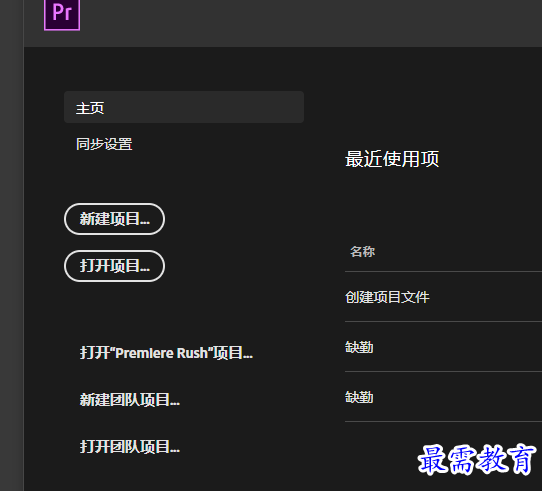
Task: Sort recent items by the 名称 column header
Action: tap(362, 252)
